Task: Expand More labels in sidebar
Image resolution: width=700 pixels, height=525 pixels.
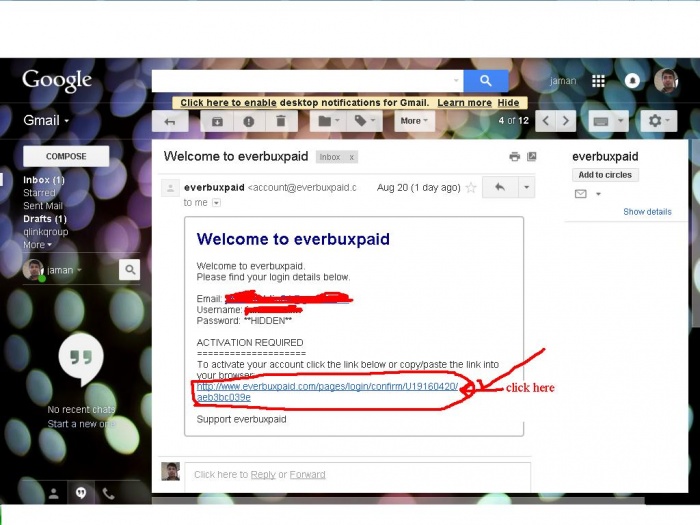Action: [x=38, y=245]
